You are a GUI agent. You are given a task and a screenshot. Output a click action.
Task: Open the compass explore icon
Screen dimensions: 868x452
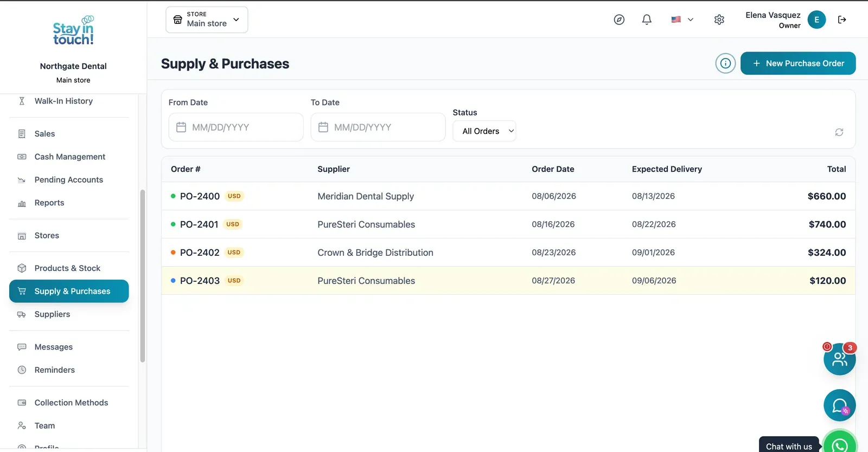tap(619, 20)
